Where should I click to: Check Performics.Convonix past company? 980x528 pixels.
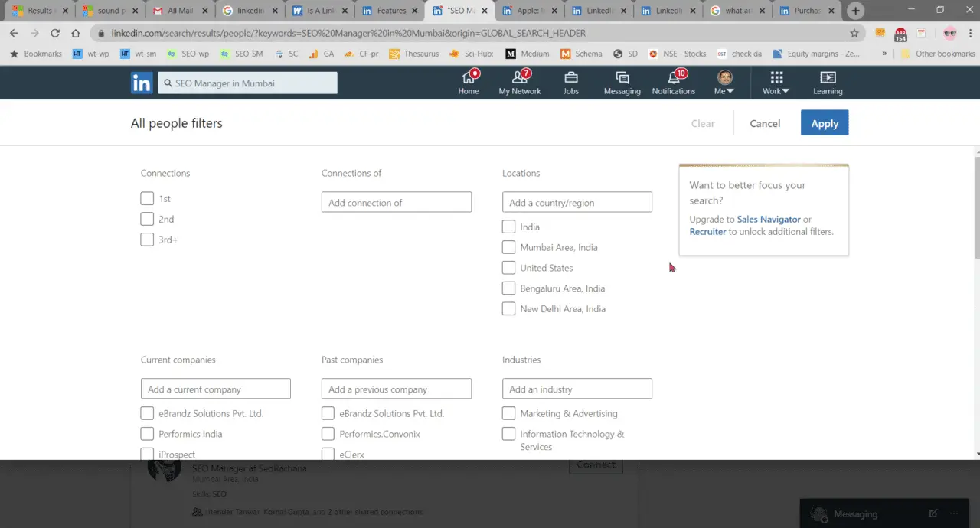tap(328, 434)
